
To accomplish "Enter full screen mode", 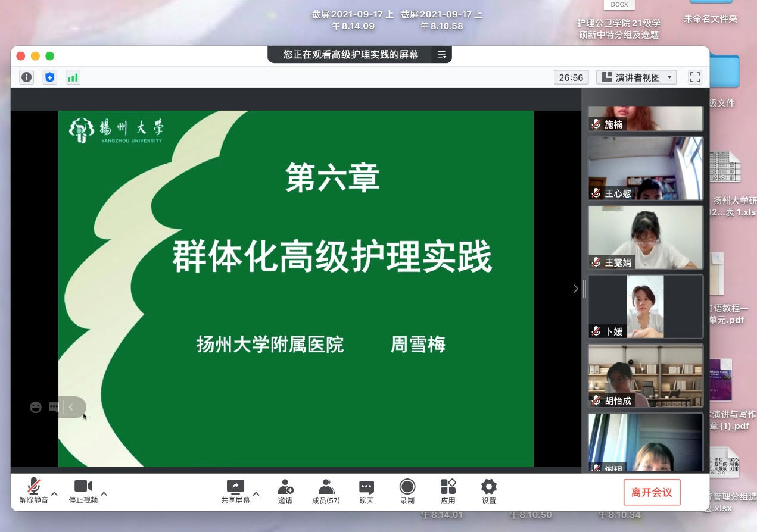I will 694,77.
